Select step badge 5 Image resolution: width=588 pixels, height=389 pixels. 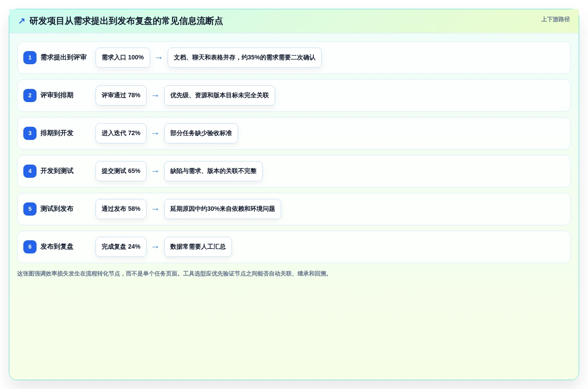click(30, 209)
